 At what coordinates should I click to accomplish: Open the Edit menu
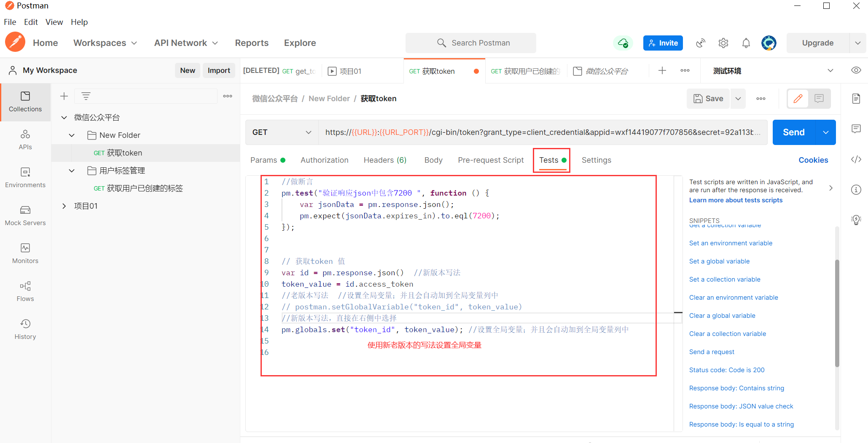point(31,22)
